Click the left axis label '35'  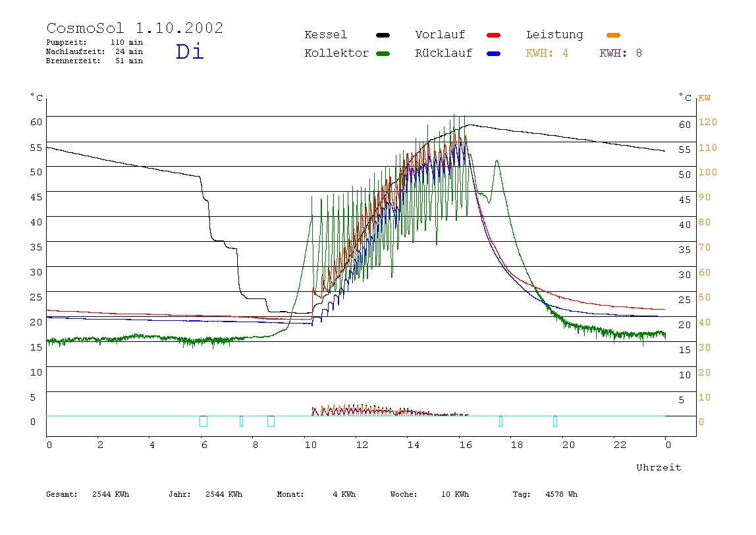coord(36,247)
